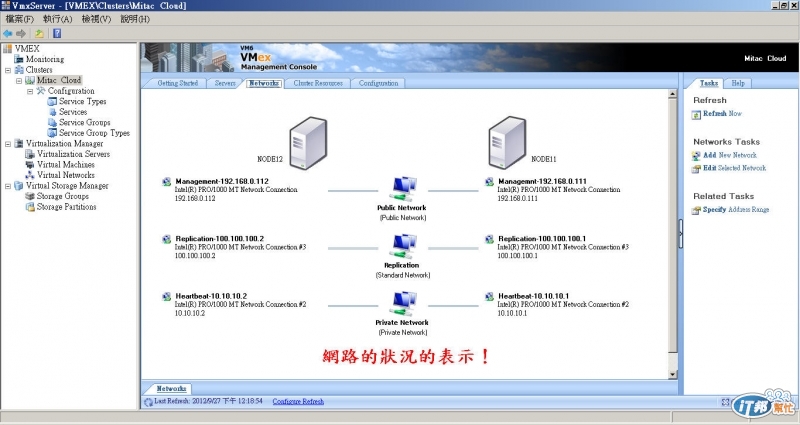Click the scrollbar down arrow in network view
800x425 pixels.
click(672, 374)
